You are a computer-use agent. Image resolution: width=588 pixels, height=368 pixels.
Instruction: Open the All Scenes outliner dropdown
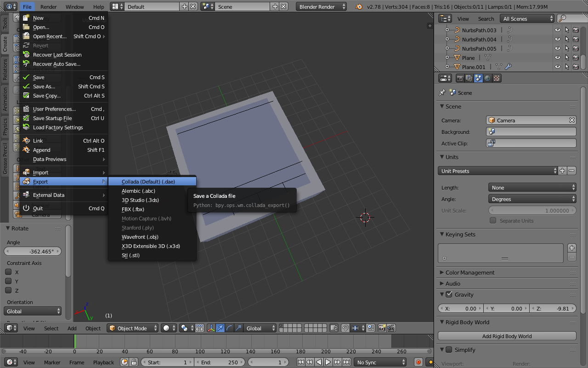(x=527, y=18)
